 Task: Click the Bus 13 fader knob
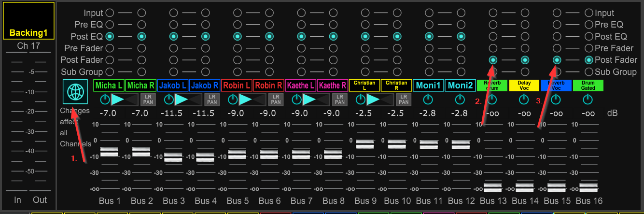492,187
